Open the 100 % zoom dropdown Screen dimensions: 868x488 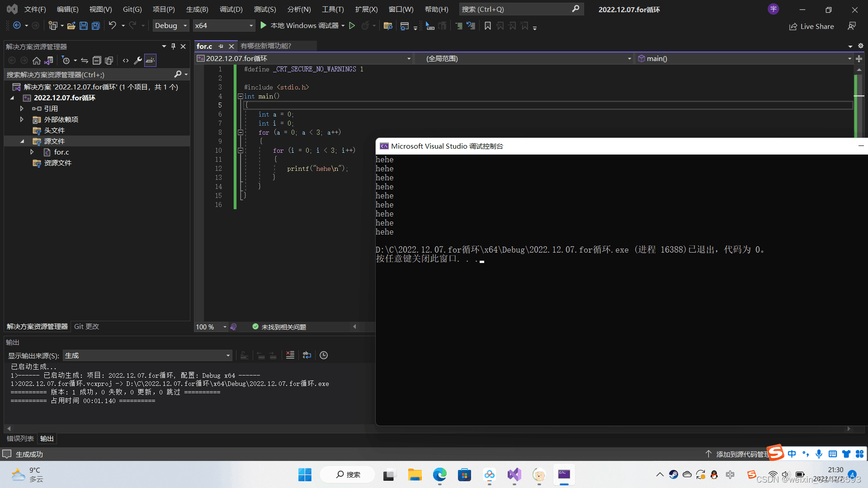(211, 327)
